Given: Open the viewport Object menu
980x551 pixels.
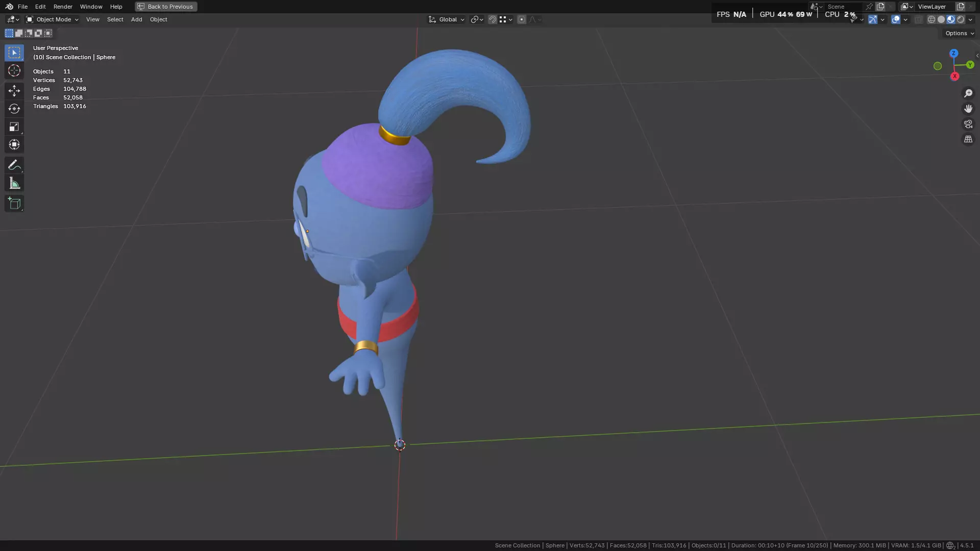Looking at the screenshot, I should coord(158,19).
